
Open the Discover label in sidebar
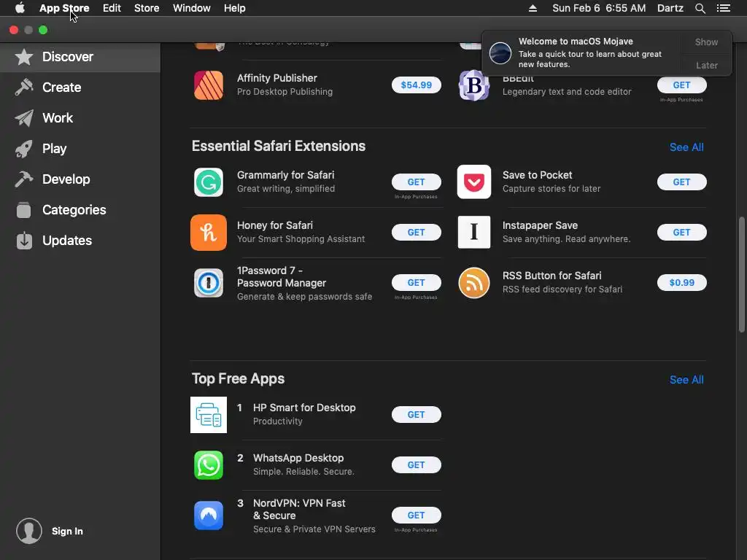pyautogui.click(x=68, y=57)
